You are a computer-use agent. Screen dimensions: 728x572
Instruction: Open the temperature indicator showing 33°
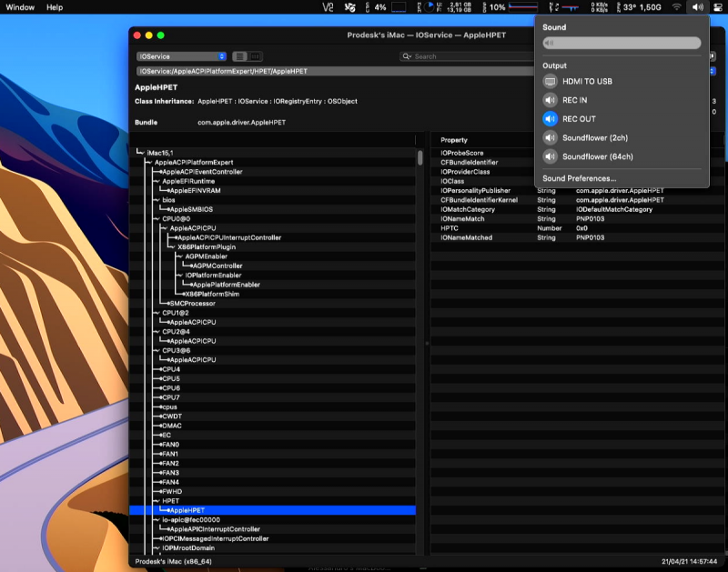630,7
